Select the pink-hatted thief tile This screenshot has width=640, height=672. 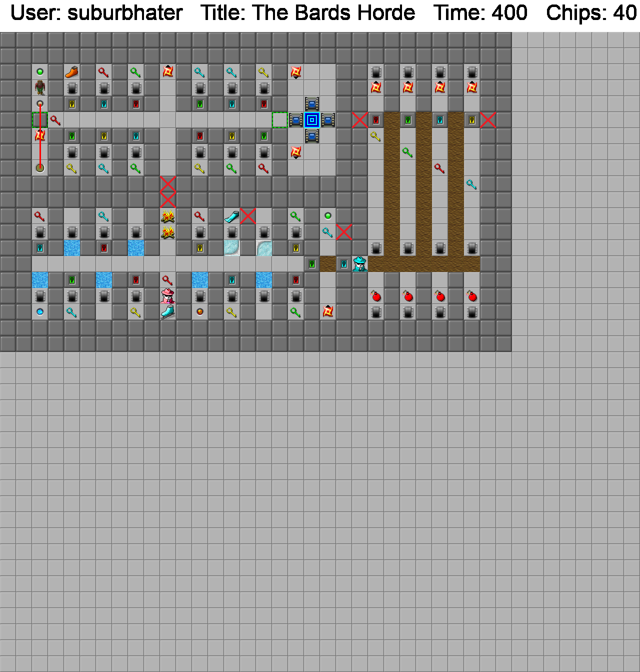tap(168, 296)
